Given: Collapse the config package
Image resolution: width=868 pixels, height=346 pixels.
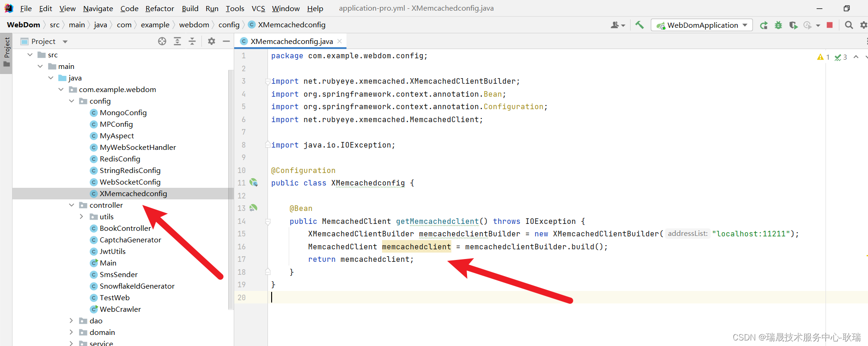Looking at the screenshot, I should pyautogui.click(x=72, y=101).
